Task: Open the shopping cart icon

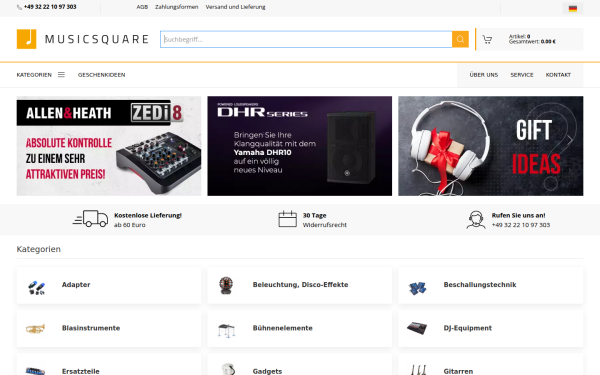Action: pos(487,39)
